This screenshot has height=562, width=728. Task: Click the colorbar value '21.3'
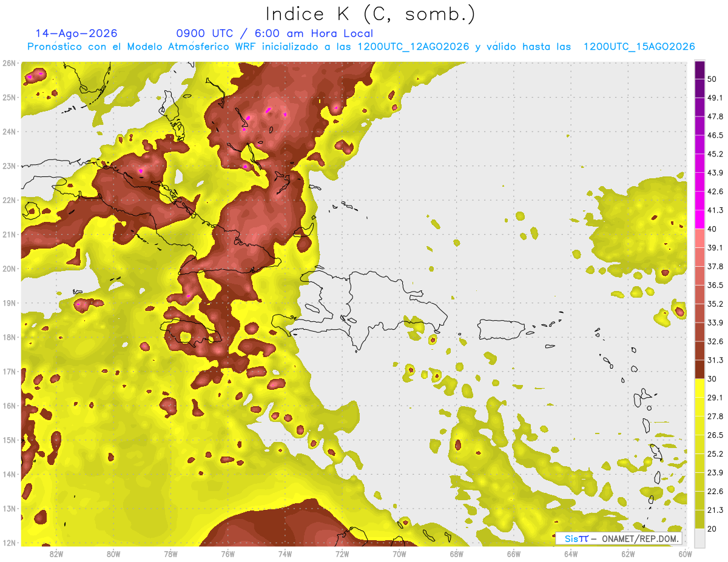pyautogui.click(x=715, y=510)
